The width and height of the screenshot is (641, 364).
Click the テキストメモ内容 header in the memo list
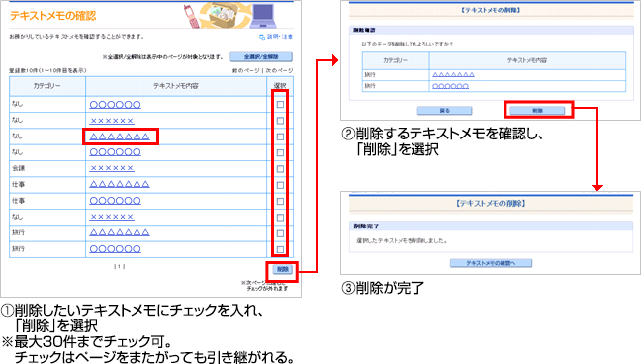[176, 86]
